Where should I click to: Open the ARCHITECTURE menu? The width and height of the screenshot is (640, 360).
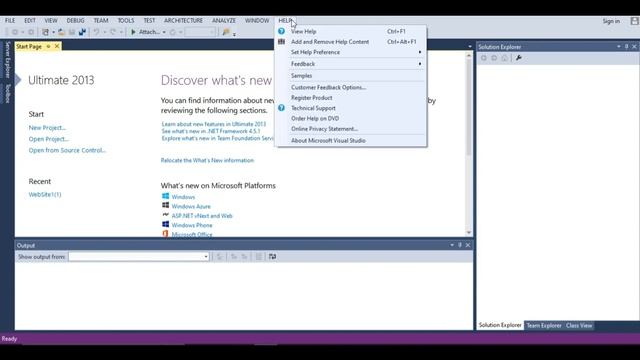pos(183,20)
